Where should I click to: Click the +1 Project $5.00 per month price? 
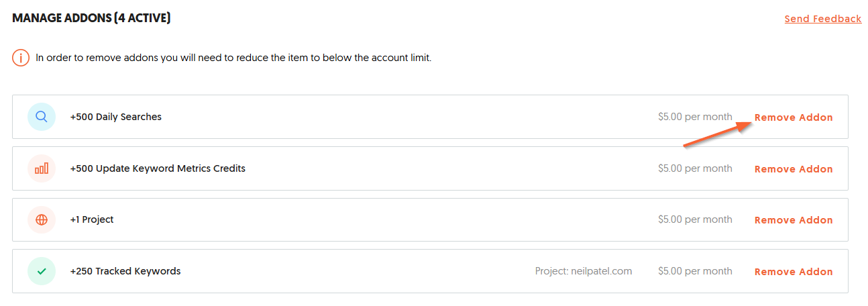pyautogui.click(x=695, y=219)
